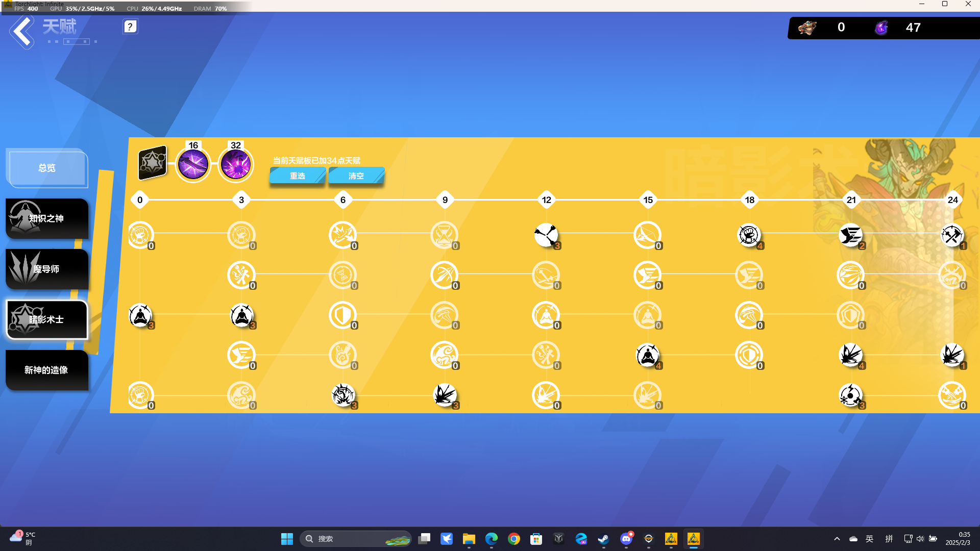Click the talent node under column 12 with 3 points
The height and width of the screenshot is (551, 980).
[x=546, y=235]
